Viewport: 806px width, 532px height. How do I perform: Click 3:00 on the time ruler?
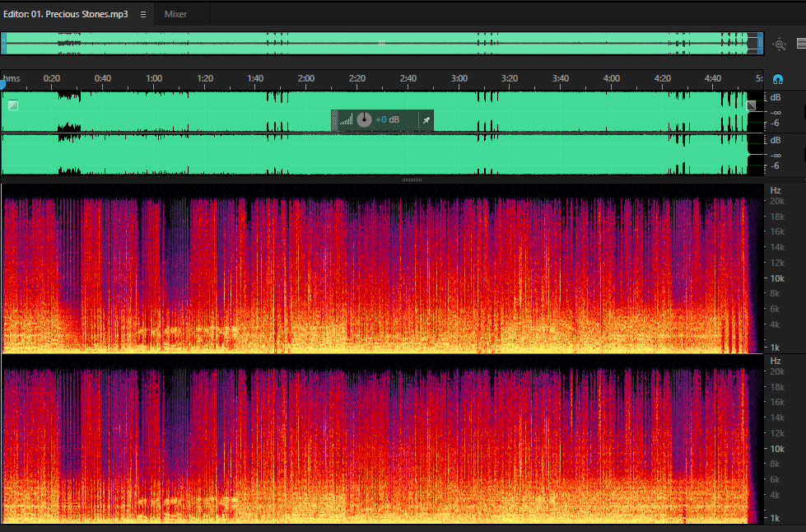point(459,78)
